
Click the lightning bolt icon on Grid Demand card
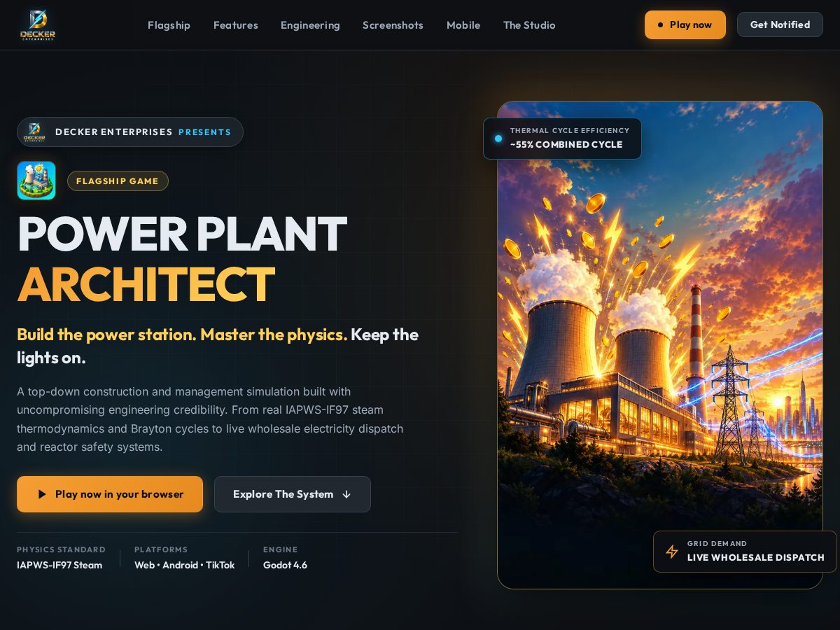coord(672,552)
